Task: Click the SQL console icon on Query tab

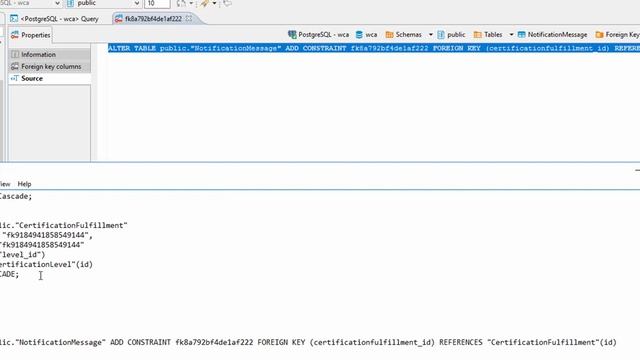Action: tap(14, 19)
